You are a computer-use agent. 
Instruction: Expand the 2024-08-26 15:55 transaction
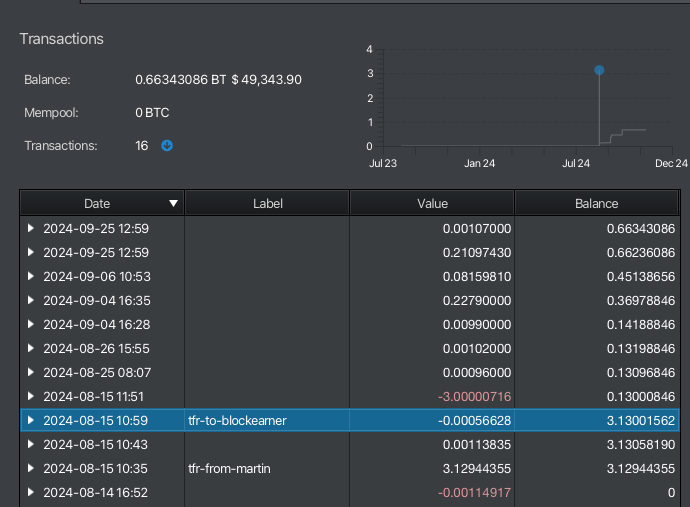[x=31, y=348]
